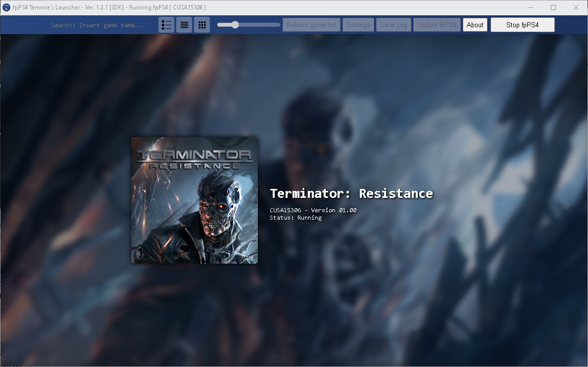
Task: Update fpPS4 to latest version
Action: pos(437,24)
